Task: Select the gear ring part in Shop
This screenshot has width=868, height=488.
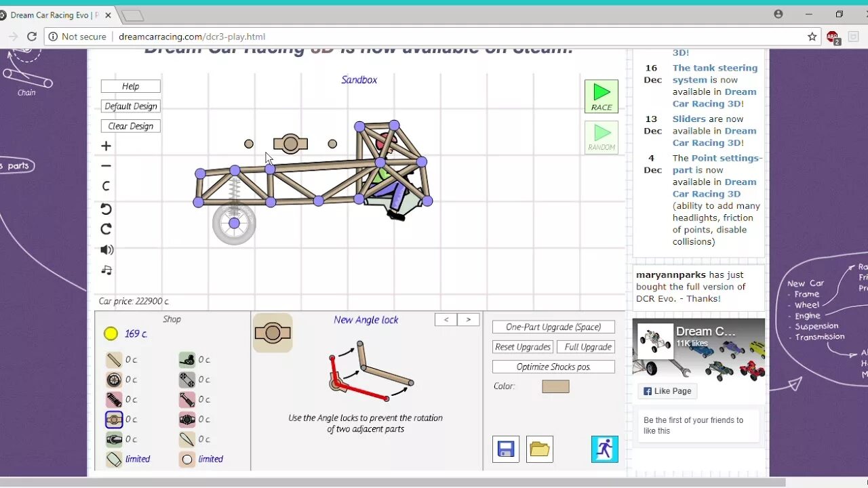Action: pyautogui.click(x=187, y=420)
